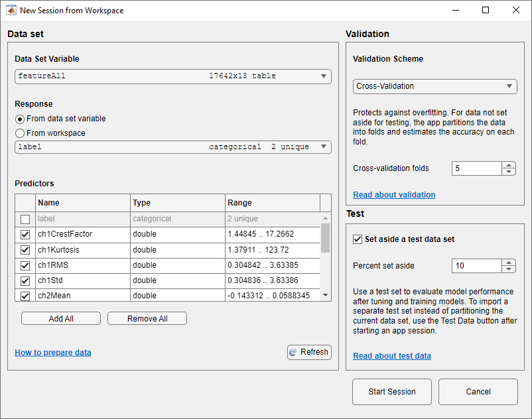This screenshot has width=532, height=419.
Task: Toggle the ch1Kurtosis predictor checkbox
Action: [25, 249]
